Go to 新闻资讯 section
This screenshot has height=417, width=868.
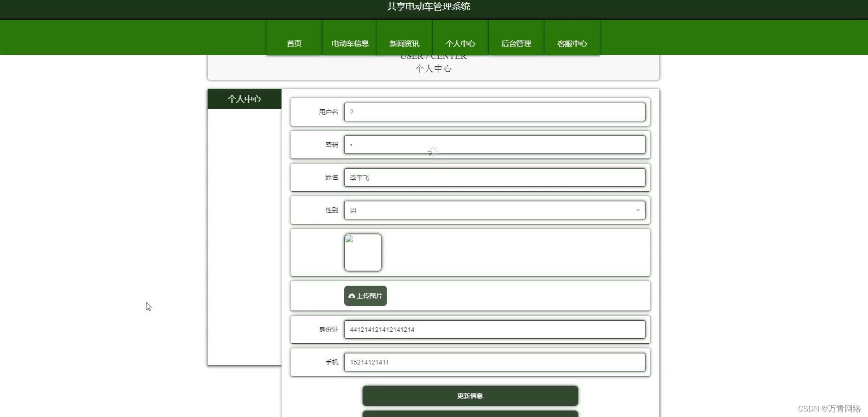404,43
